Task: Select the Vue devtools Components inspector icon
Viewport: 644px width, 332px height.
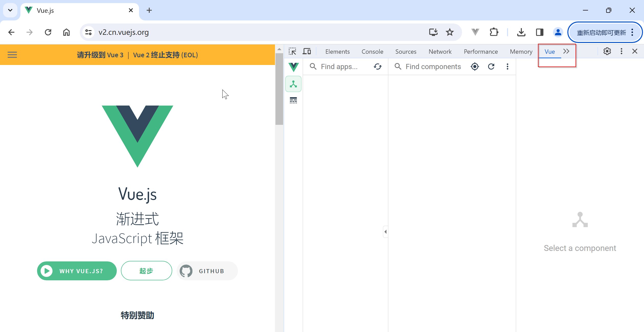Action: [x=293, y=84]
